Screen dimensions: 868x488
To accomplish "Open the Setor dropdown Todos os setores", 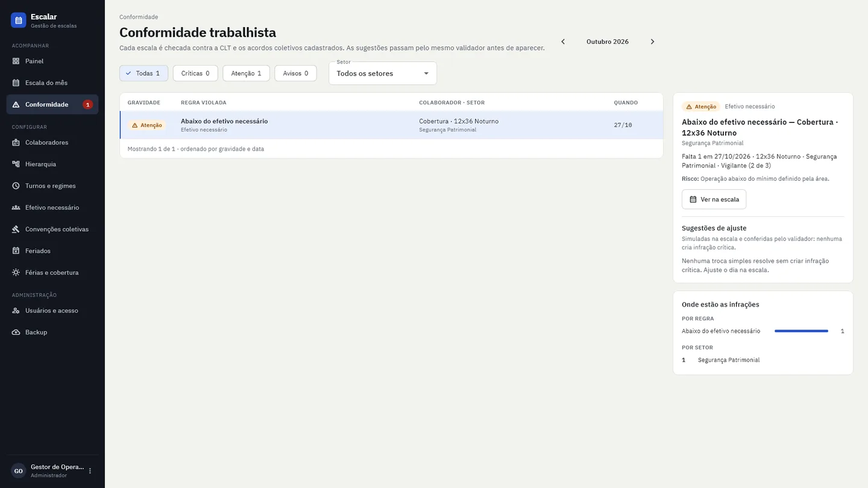I will pos(383,74).
